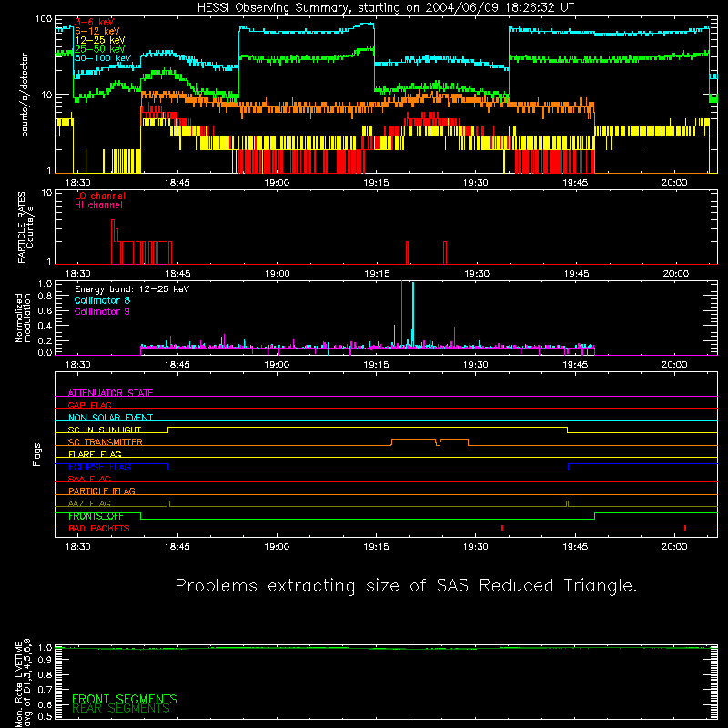Click the HESSI Observing Summary title text
Viewport: 728px width, 728px height.
point(385,8)
